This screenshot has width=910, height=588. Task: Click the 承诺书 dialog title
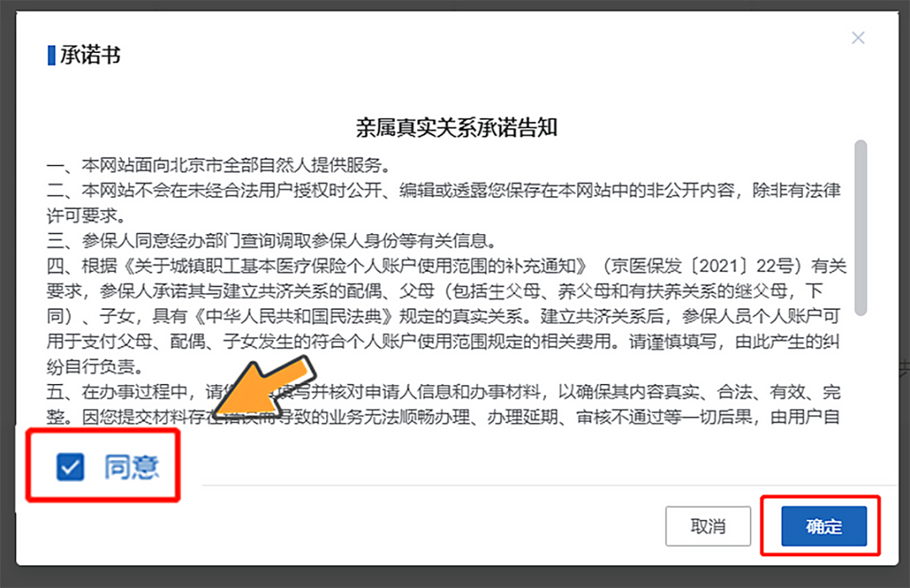90,55
